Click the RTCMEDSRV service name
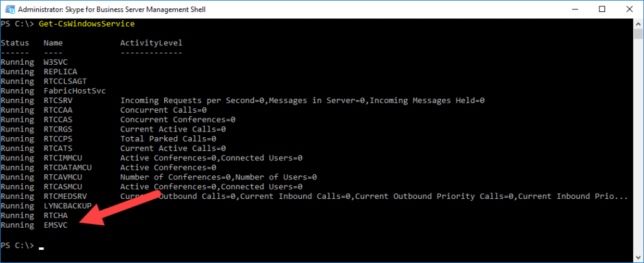Screen dimensions: 644x263 (x=65, y=196)
